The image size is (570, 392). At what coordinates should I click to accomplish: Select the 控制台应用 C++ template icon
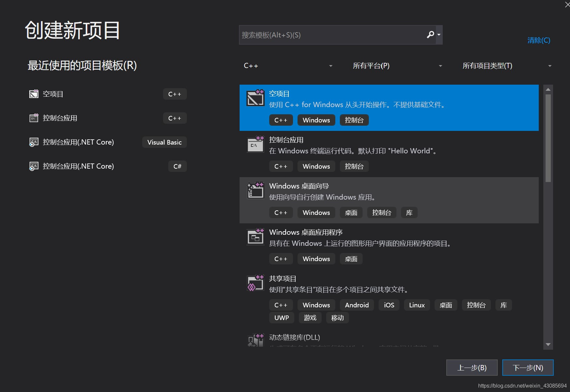tap(255, 144)
